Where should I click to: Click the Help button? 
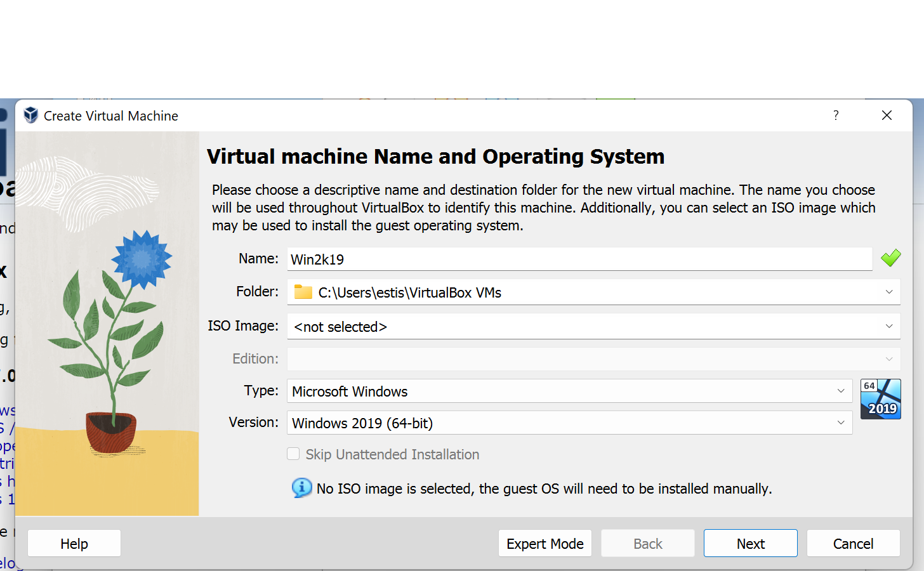click(x=74, y=543)
